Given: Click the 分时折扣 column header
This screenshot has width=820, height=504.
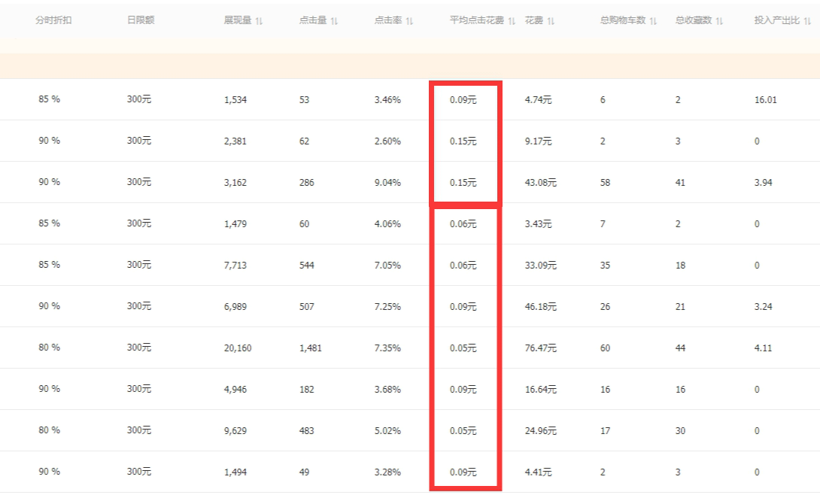Looking at the screenshot, I should (53, 21).
